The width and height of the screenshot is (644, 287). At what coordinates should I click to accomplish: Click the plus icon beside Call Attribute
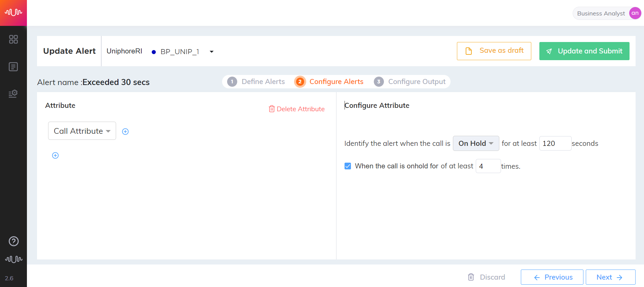coord(125,131)
